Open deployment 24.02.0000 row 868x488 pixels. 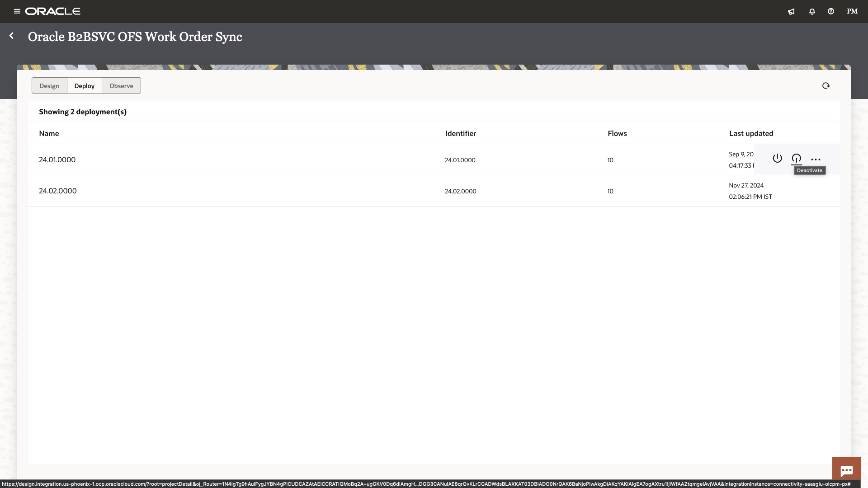[57, 191]
